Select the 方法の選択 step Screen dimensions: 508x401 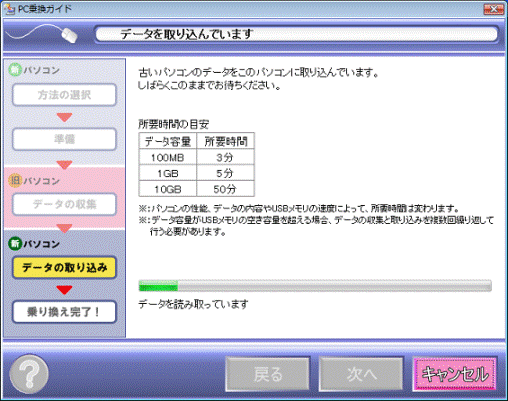point(64,95)
